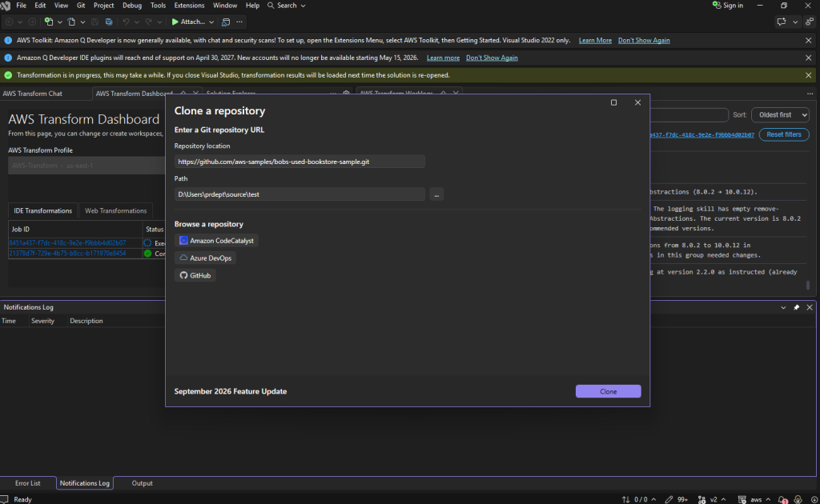The image size is (820, 504).
Task: Click Learn More link in AWS Toolkit banner
Action: [595, 40]
